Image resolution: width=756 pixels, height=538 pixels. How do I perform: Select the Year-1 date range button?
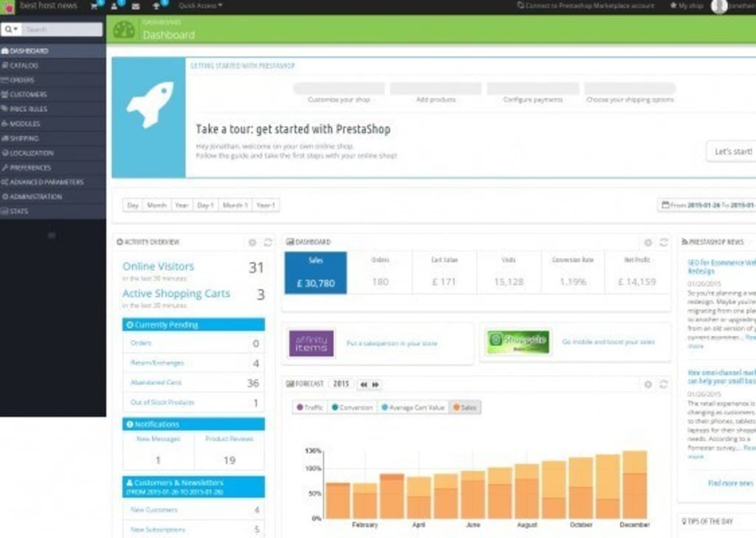pos(266,205)
